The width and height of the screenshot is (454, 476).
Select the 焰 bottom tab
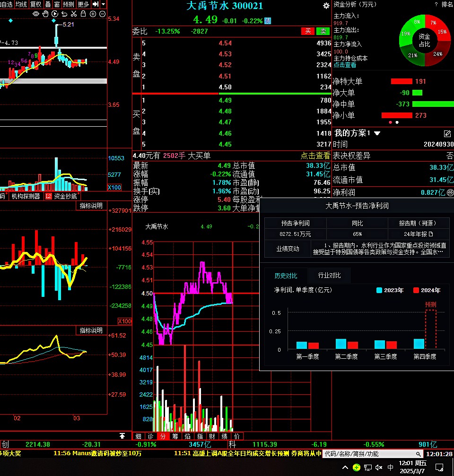pyautogui.click(x=188, y=436)
